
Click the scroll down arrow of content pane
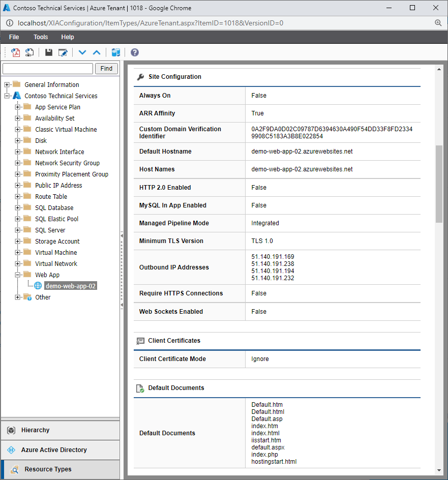(439, 470)
